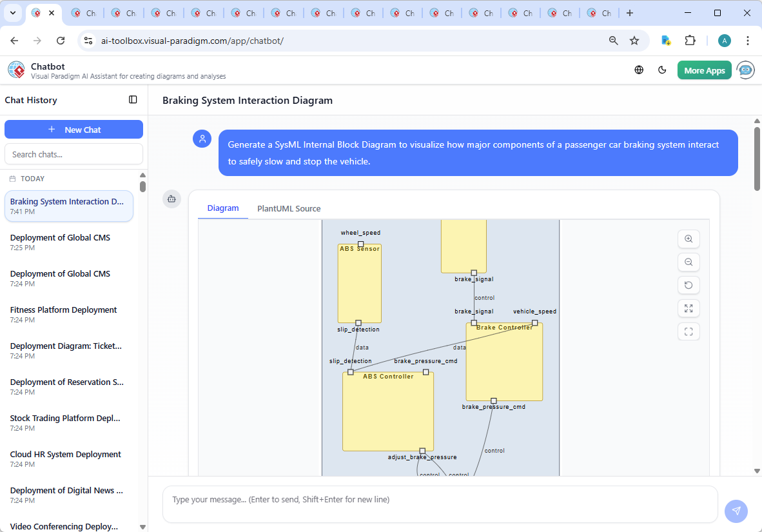Send the message with the paper plane
762x532 pixels.
pyautogui.click(x=736, y=511)
